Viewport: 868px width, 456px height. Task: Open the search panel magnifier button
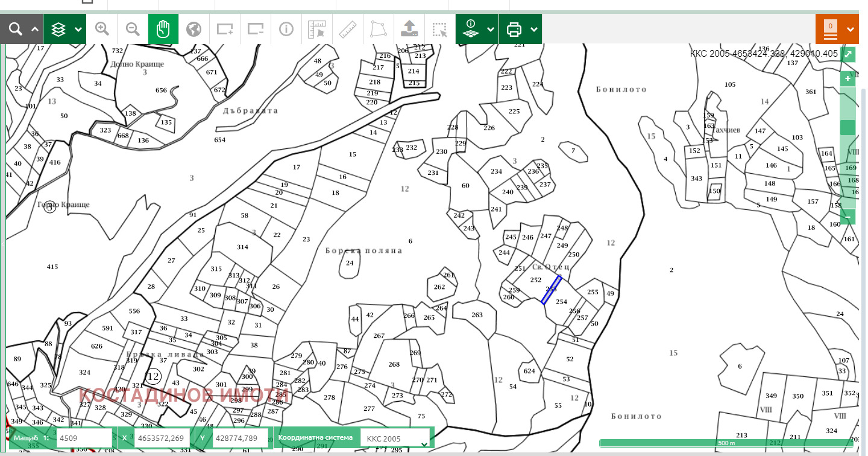(x=16, y=29)
